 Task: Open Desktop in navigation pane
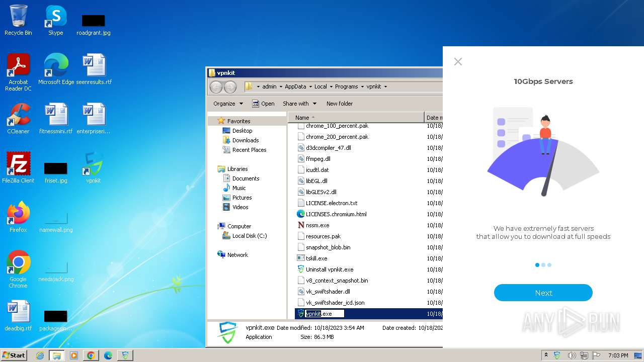point(242,131)
